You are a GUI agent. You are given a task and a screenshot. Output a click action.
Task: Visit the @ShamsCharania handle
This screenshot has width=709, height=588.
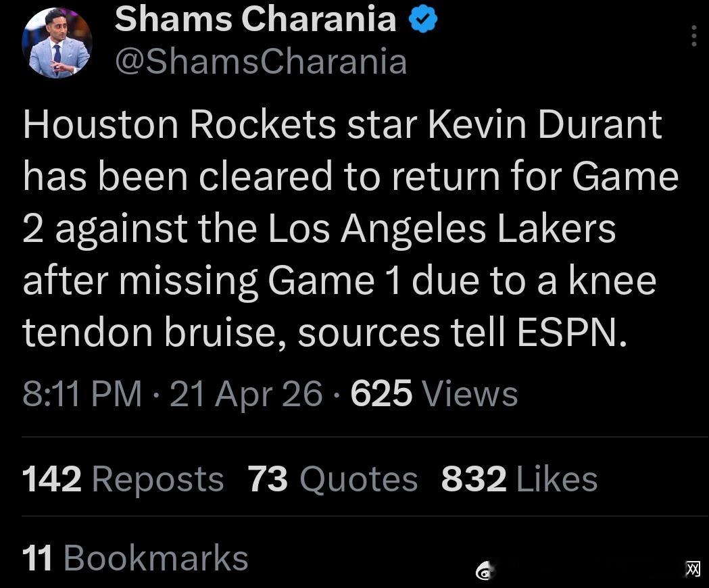point(261,62)
